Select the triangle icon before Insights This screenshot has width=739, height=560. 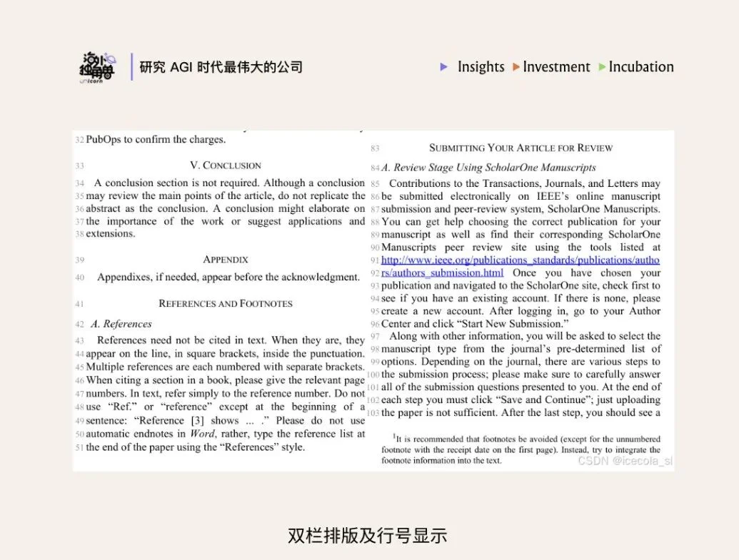point(445,67)
